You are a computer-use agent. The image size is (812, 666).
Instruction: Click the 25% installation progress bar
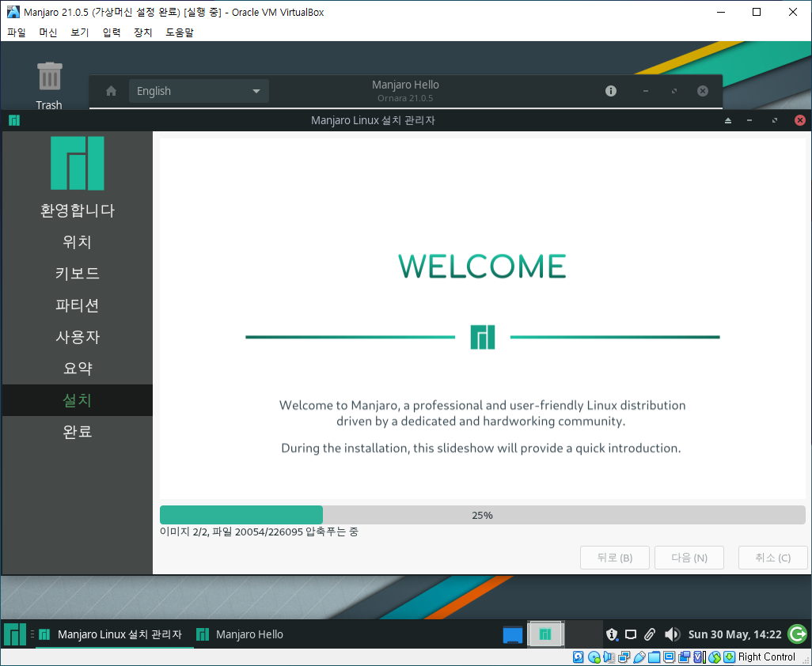(x=483, y=516)
